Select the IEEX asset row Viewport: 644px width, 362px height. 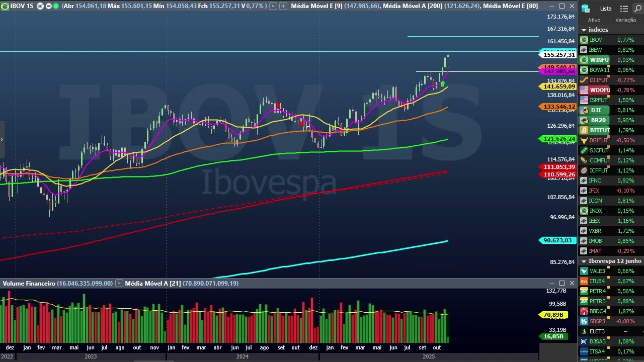coord(611,221)
